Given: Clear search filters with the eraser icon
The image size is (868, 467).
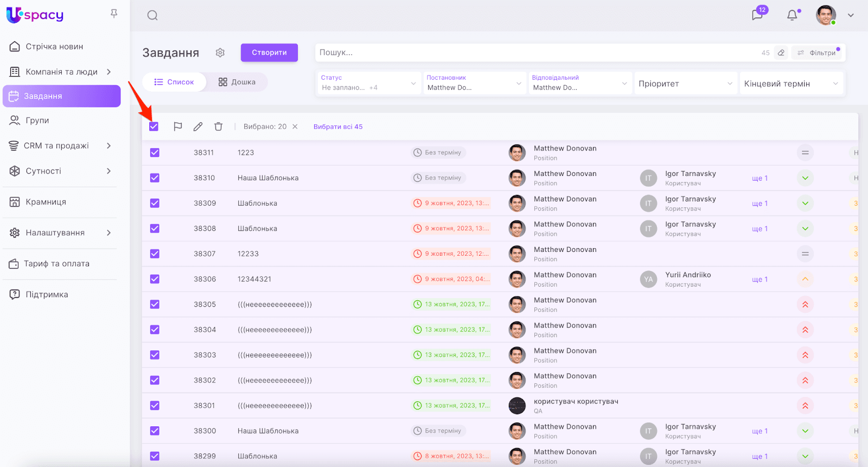Looking at the screenshot, I should pyautogui.click(x=781, y=53).
